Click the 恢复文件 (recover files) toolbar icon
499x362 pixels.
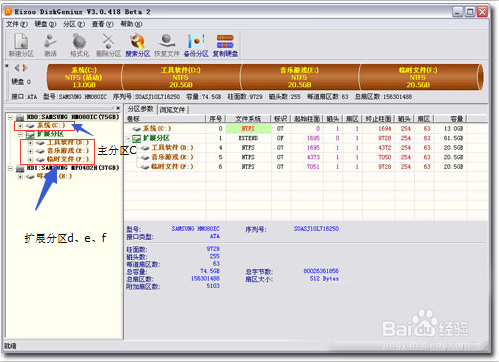[167, 45]
